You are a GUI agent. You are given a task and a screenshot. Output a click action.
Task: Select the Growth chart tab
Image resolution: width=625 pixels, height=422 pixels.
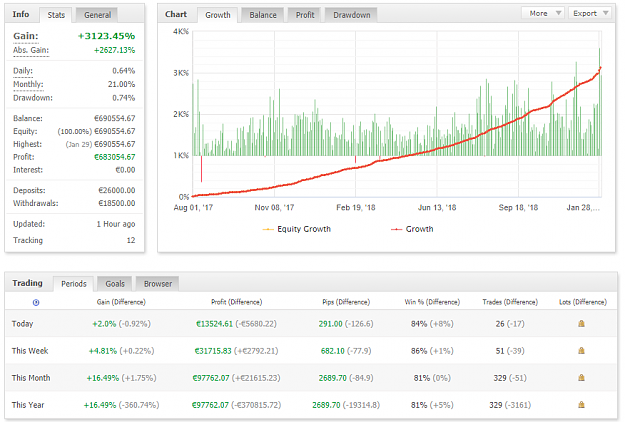218,15
